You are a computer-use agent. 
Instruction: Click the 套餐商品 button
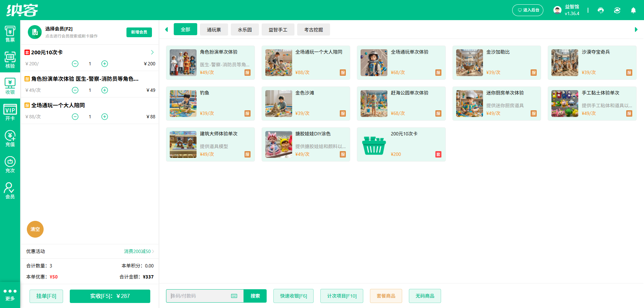click(x=386, y=296)
